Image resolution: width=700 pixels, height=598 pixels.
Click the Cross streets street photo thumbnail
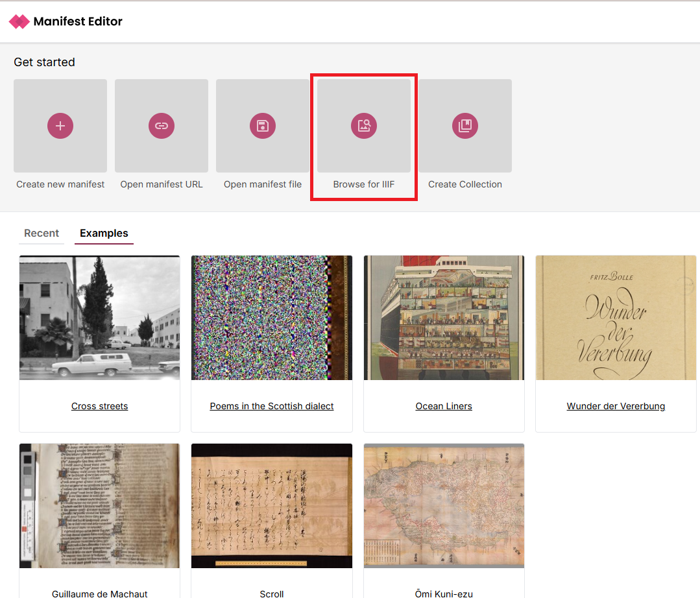click(100, 318)
